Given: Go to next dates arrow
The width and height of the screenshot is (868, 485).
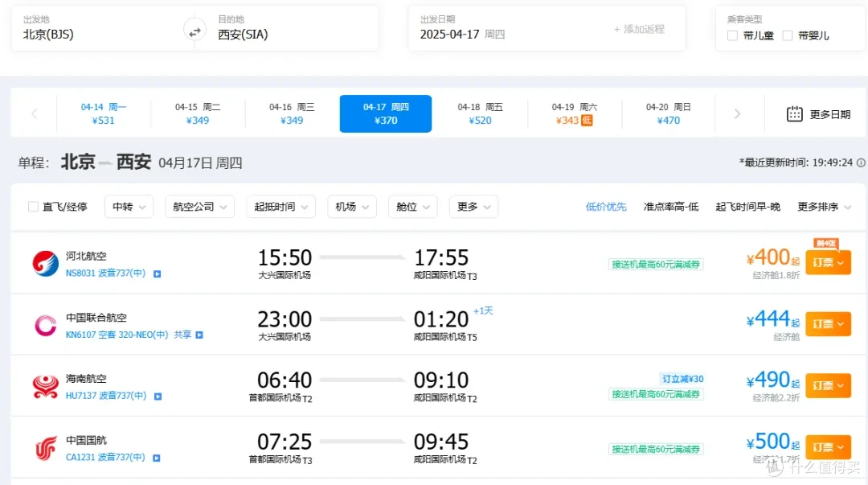Looking at the screenshot, I should coord(737,113).
